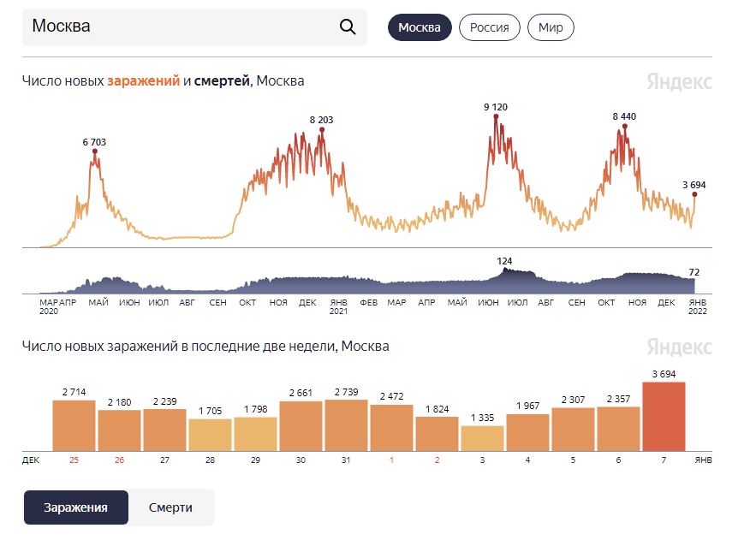This screenshot has width=756, height=540.
Task: Click the search magnifier icon
Action: point(347,27)
